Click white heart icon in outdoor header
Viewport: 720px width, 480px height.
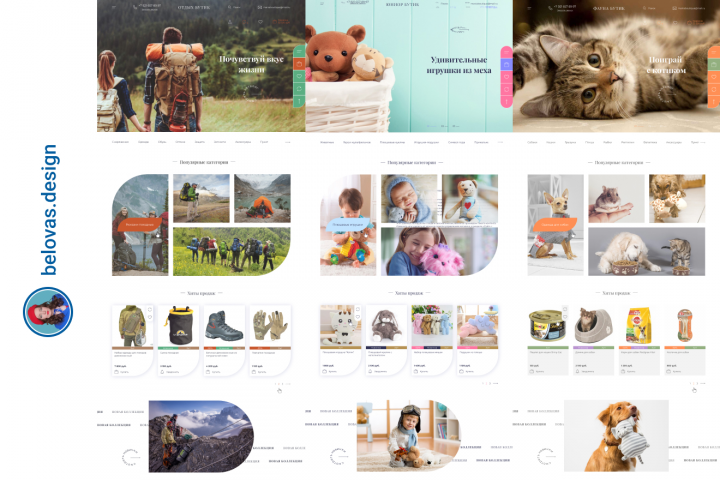coord(260,22)
